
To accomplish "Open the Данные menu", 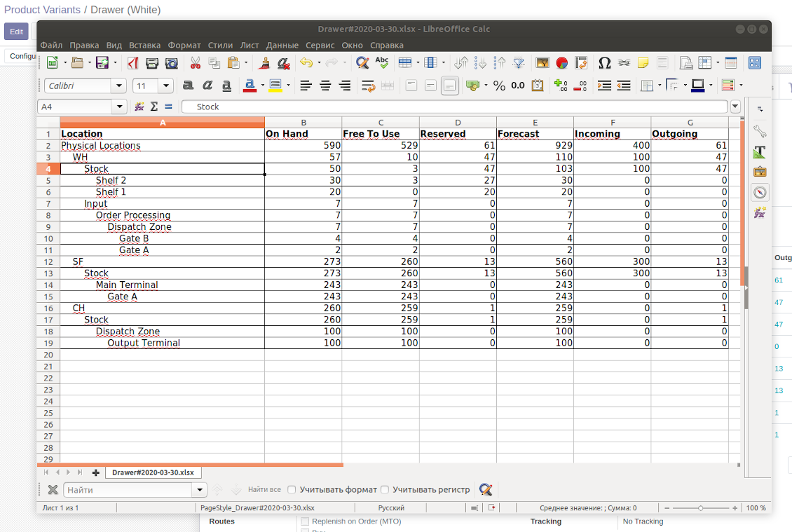I will click(282, 46).
